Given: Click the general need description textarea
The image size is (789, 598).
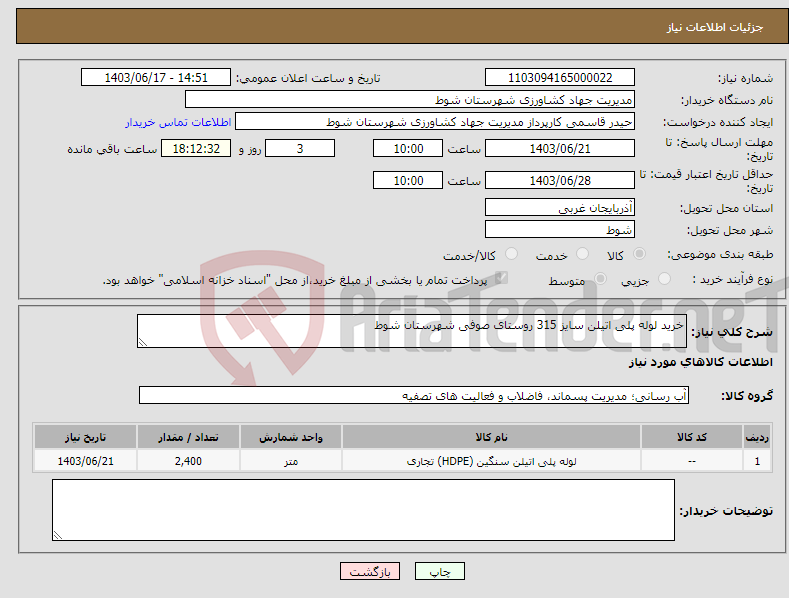Looking at the screenshot, I should (412, 331).
